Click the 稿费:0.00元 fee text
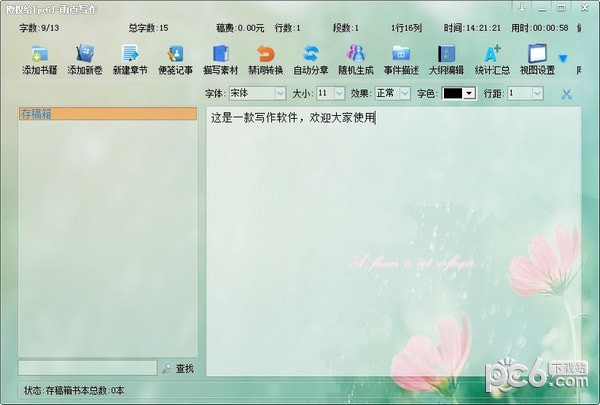This screenshot has height=405, width=600. (x=240, y=28)
